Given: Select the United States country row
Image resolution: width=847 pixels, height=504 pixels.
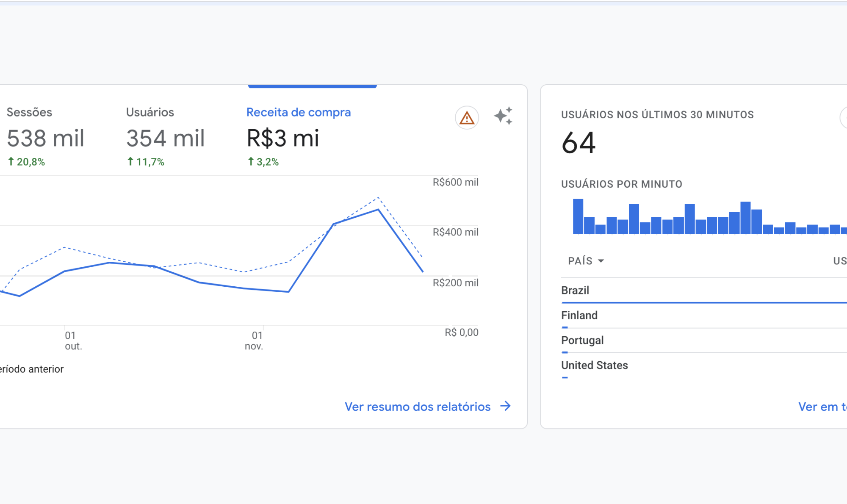Looking at the screenshot, I should 704,366.
